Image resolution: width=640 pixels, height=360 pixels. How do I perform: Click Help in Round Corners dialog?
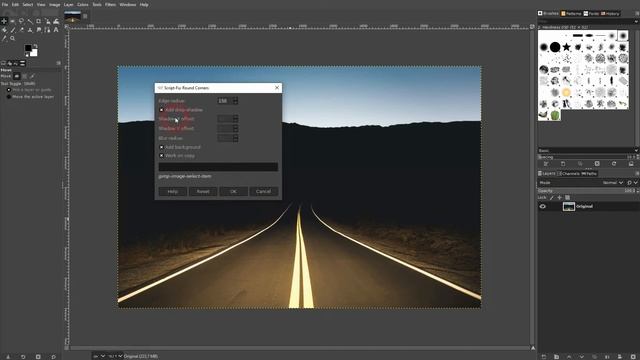pos(173,191)
